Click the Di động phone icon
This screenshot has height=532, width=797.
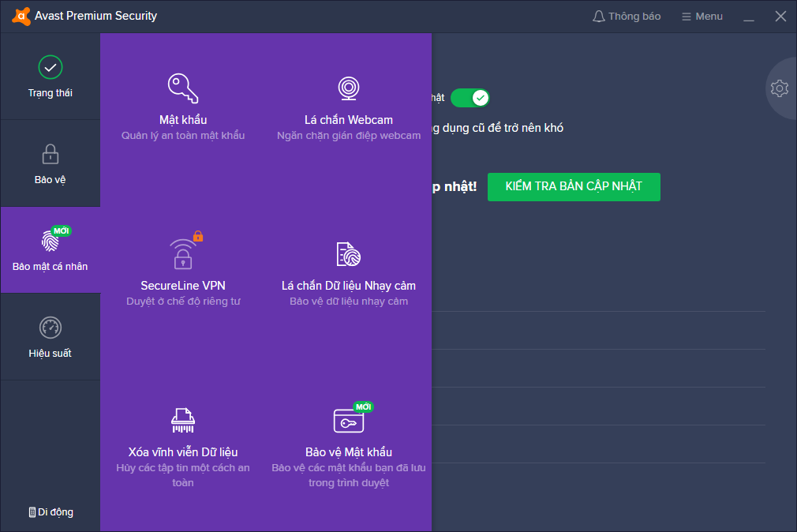click(x=32, y=512)
